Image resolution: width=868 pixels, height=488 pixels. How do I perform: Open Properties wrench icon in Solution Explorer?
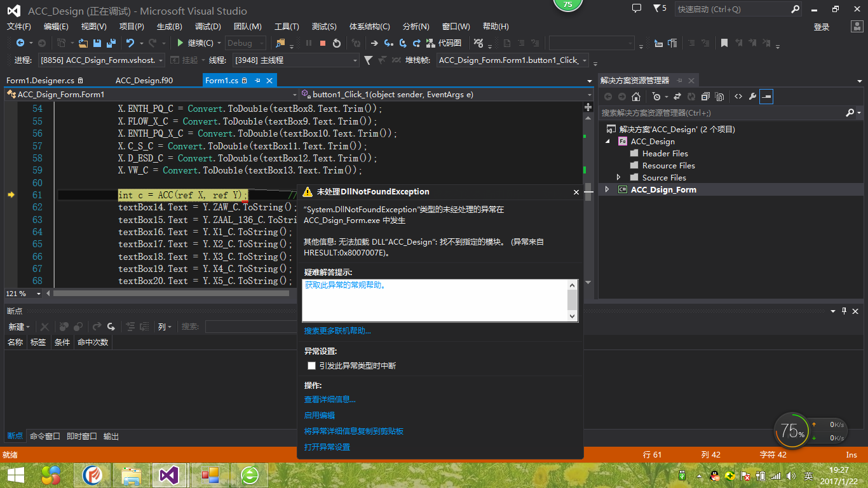point(753,97)
